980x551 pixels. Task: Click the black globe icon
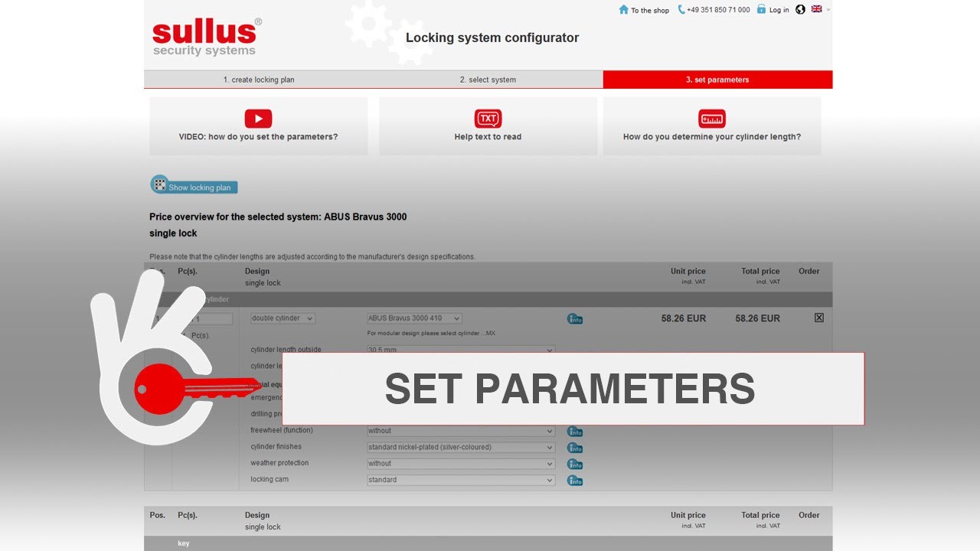coord(800,9)
